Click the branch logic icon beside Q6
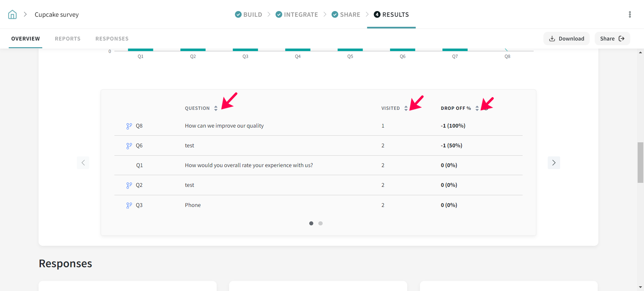Viewport: 644px width, 291px height. pyautogui.click(x=129, y=146)
